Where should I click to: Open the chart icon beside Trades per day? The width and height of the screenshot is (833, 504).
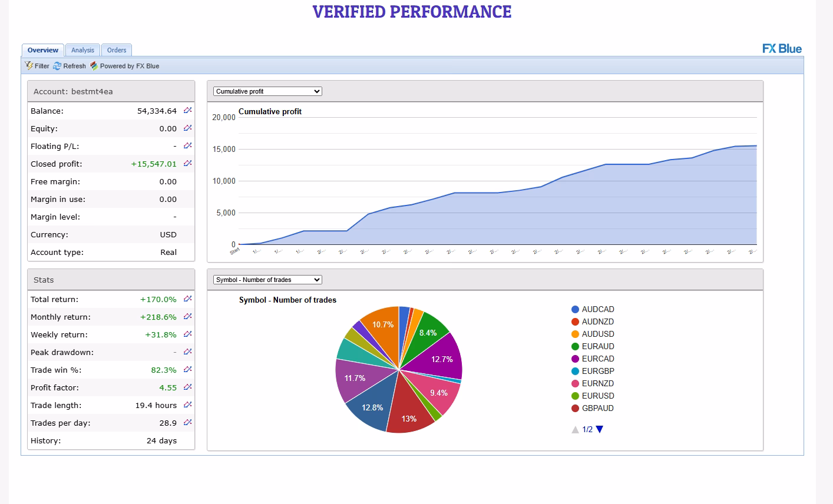(x=187, y=422)
